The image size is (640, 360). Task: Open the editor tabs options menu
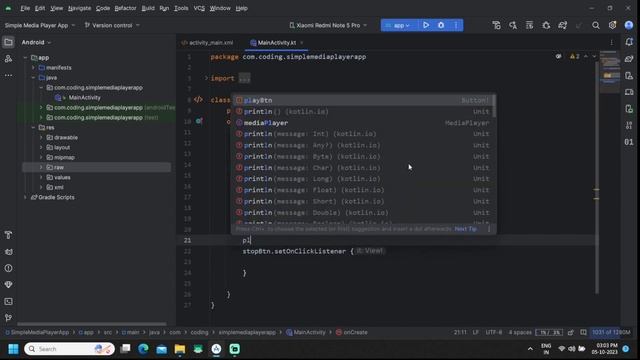point(611,42)
